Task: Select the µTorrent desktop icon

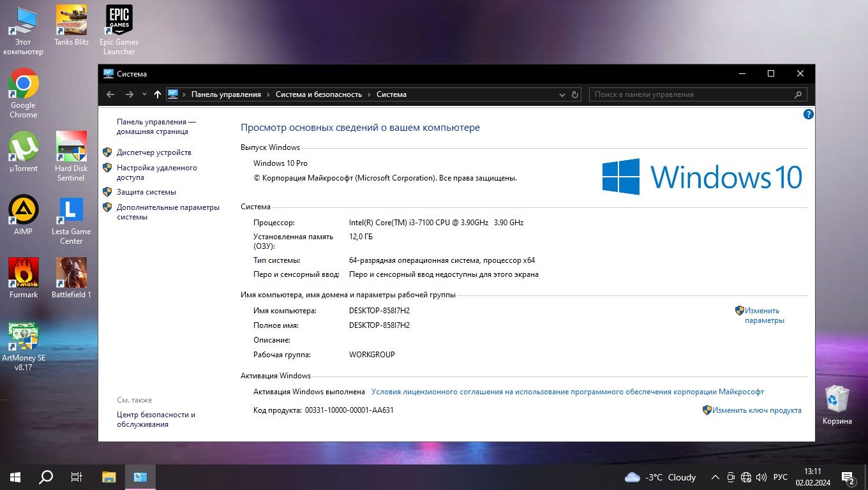Action: coord(23,152)
